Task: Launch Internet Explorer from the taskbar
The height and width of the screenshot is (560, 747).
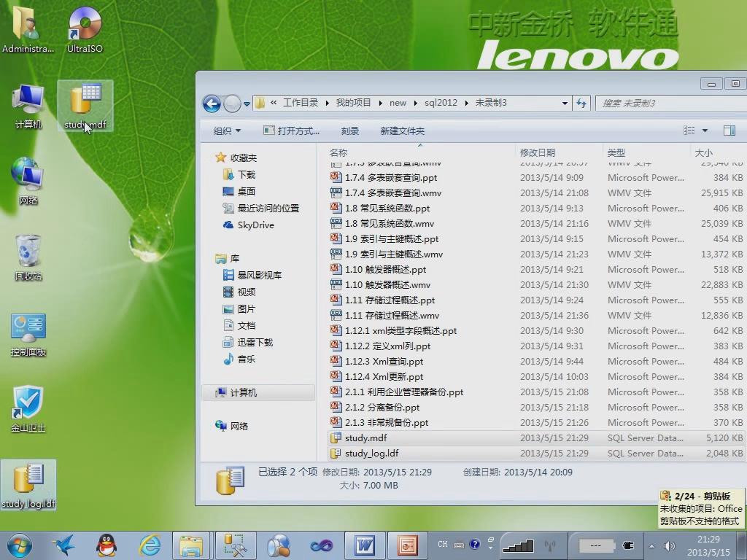Action: coord(150,545)
